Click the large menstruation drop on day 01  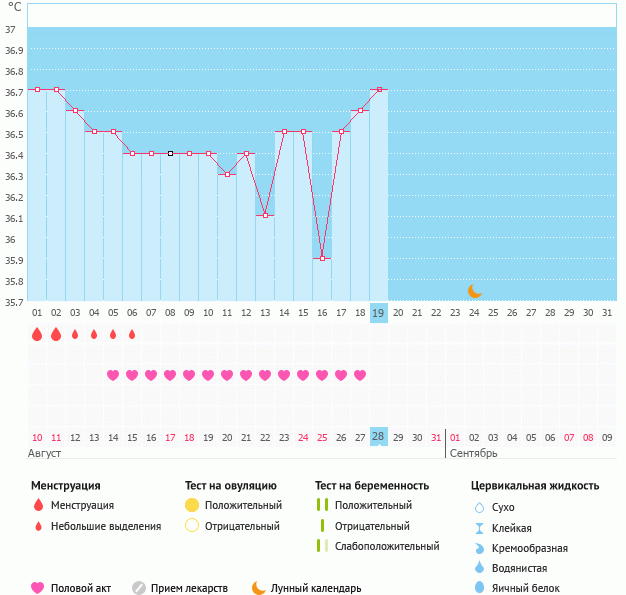tap(37, 335)
